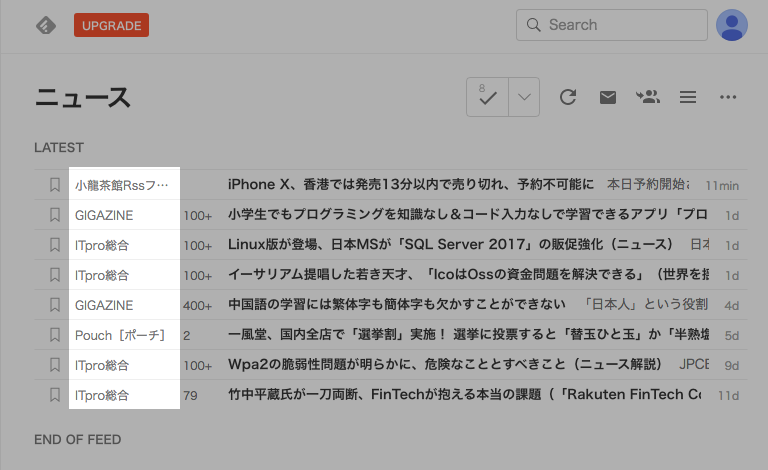Viewport: 768px width, 470px height.
Task: Open article 小学生でもプログラミングを知識なし
Action: coord(468,214)
